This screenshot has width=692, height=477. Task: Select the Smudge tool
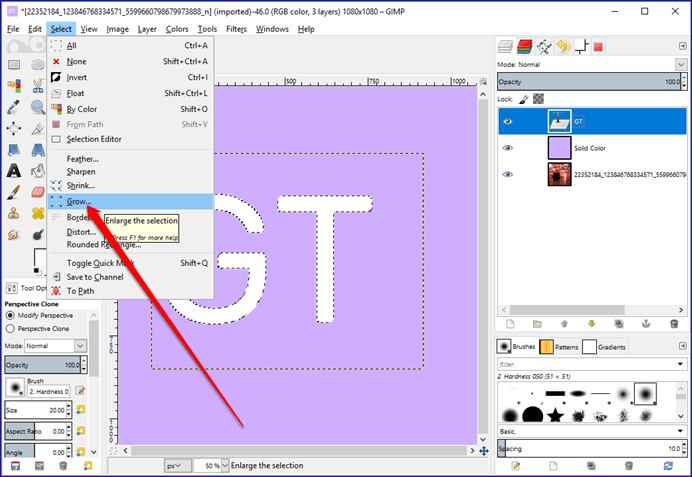(x=14, y=234)
